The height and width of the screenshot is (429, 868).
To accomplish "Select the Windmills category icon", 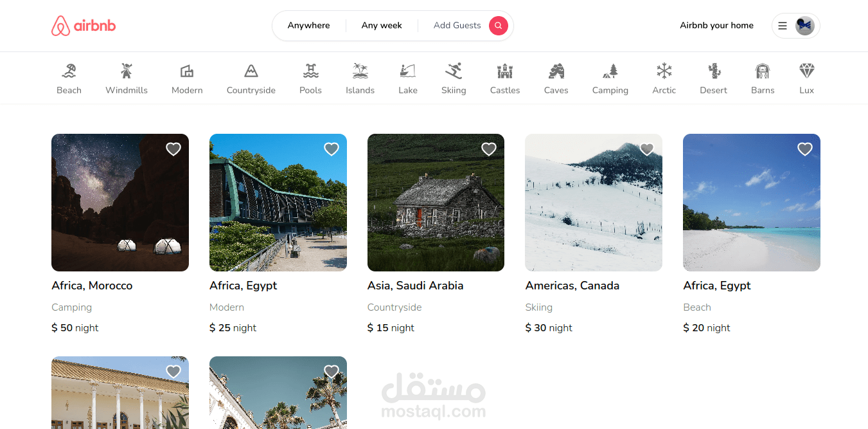I will tap(127, 71).
